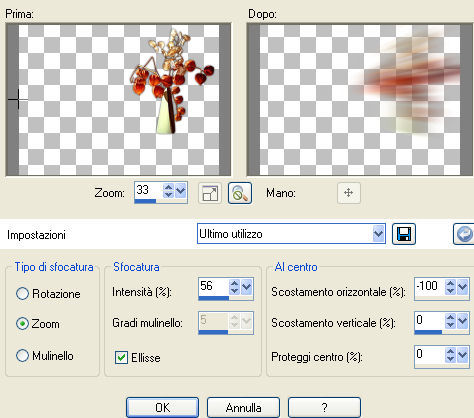
Task: Select the Mulinello radio button
Action: pos(22,355)
